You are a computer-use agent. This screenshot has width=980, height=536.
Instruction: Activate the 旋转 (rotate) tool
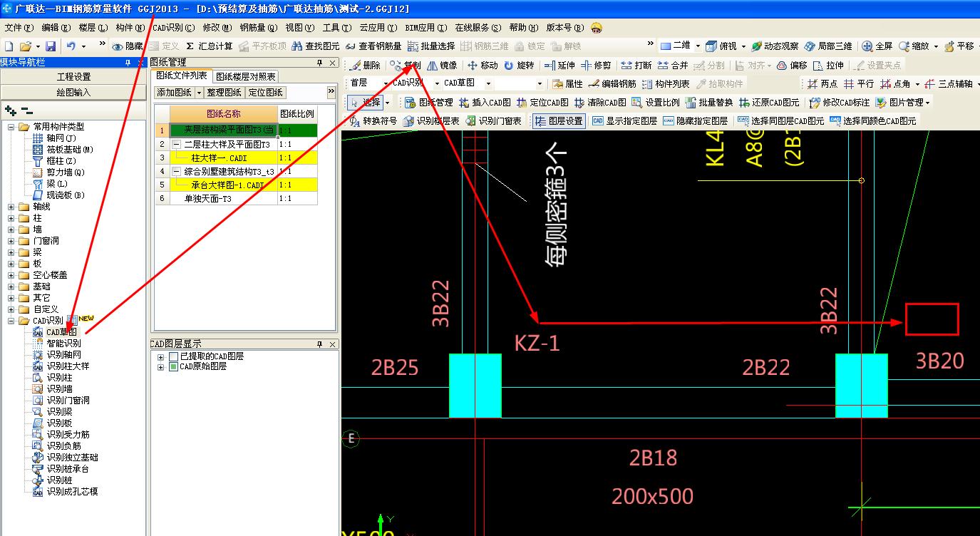[519, 65]
